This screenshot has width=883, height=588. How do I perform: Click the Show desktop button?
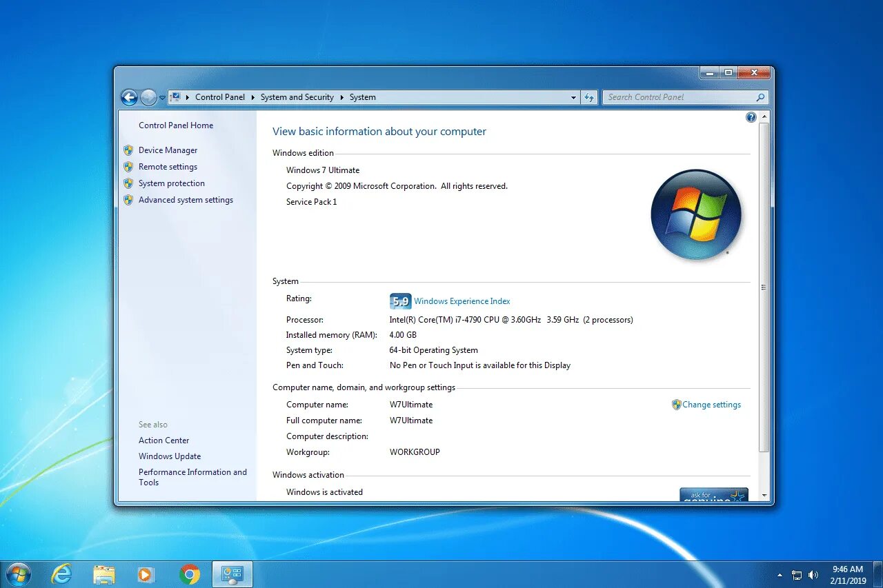coord(877,574)
